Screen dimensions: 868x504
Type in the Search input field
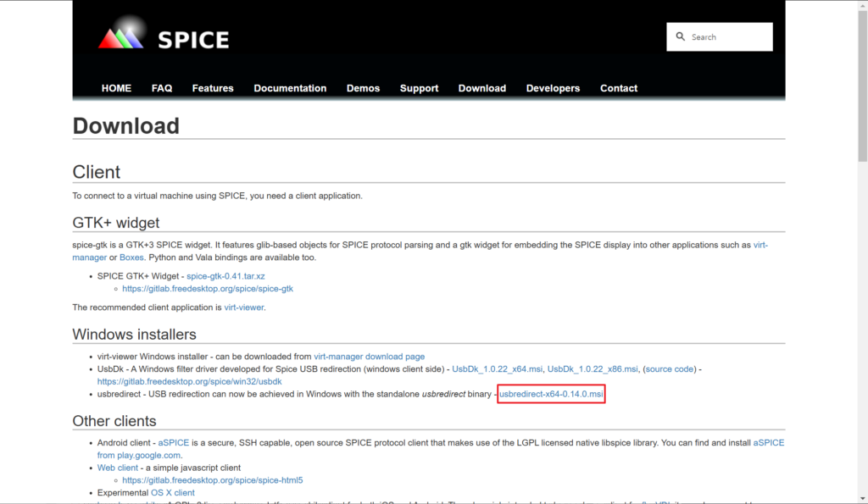coord(729,37)
